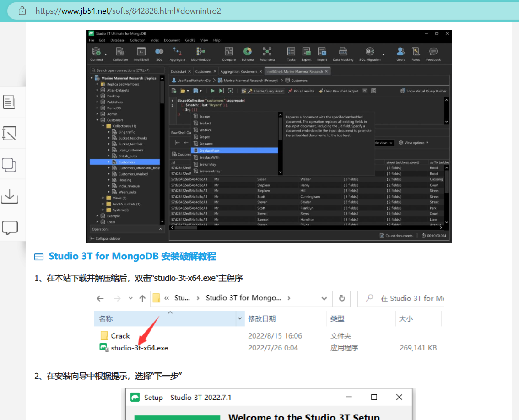Screen dimensions: 519x420
Task: Select the Aggregate toolbar icon
Action: [x=177, y=53]
